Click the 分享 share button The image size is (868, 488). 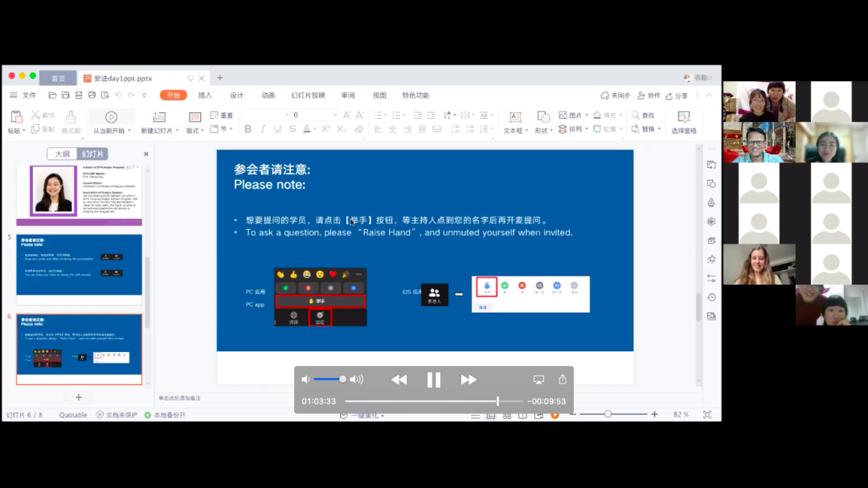677,96
